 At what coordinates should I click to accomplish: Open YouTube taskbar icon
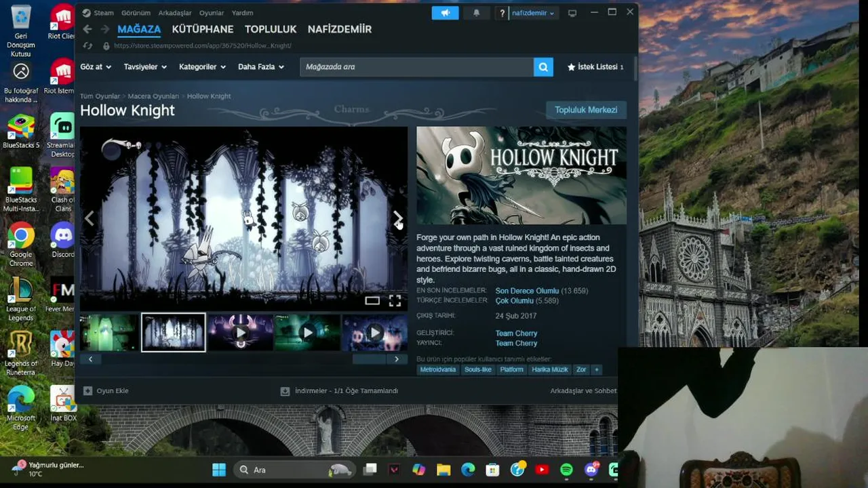pos(542,470)
